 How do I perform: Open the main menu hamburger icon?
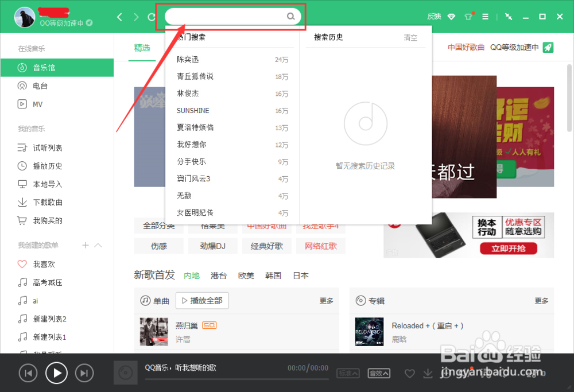486,17
